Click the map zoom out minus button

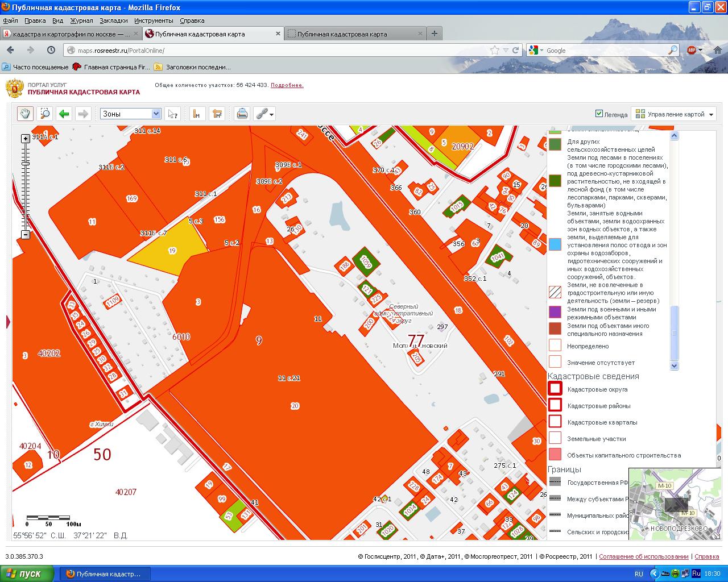point(25,235)
